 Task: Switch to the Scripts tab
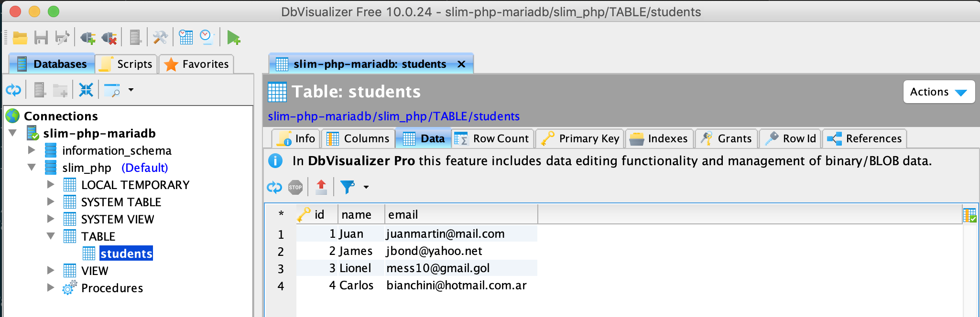126,64
